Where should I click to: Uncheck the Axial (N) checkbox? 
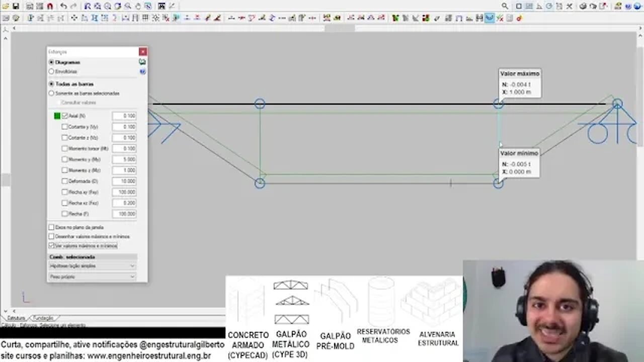click(65, 116)
